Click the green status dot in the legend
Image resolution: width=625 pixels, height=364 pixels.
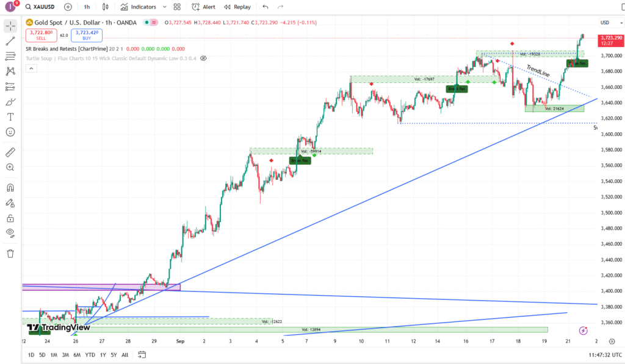146,21
